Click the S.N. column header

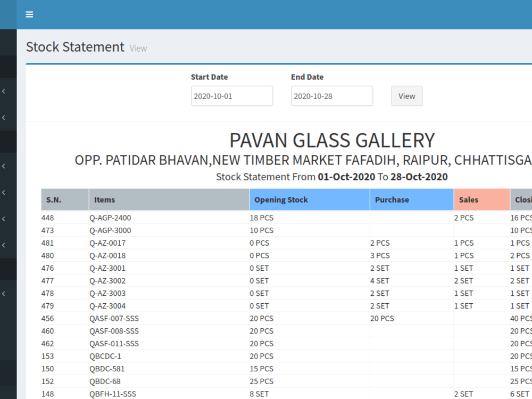[65, 199]
